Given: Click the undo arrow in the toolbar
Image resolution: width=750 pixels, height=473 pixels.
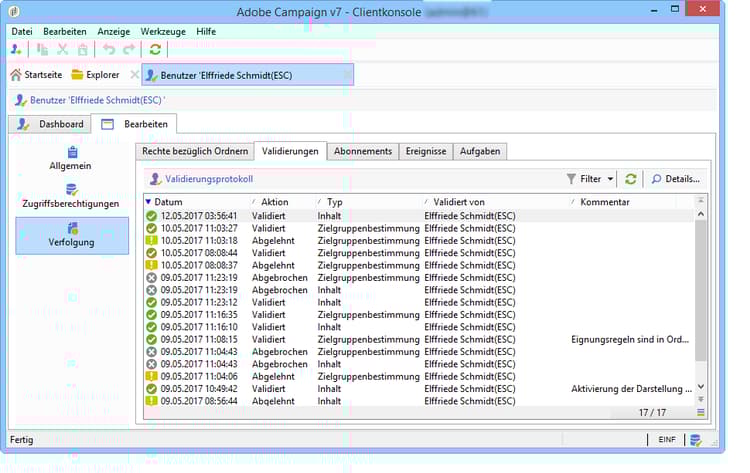Looking at the screenshot, I should pyautogui.click(x=109, y=49).
